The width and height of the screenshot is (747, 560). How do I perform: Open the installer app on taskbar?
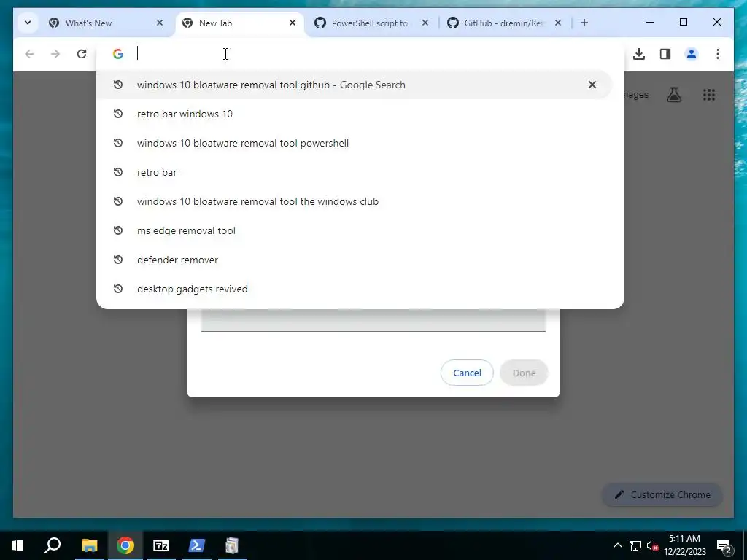click(232, 545)
